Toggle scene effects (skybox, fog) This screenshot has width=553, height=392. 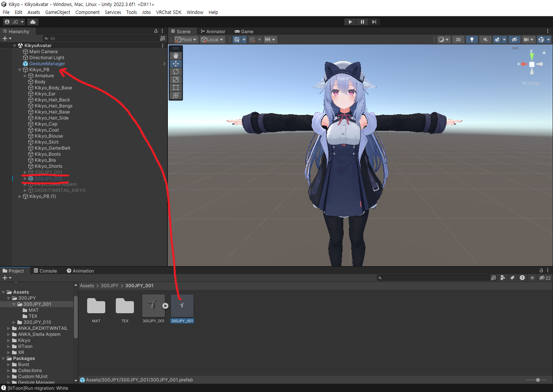pyautogui.click(x=497, y=40)
